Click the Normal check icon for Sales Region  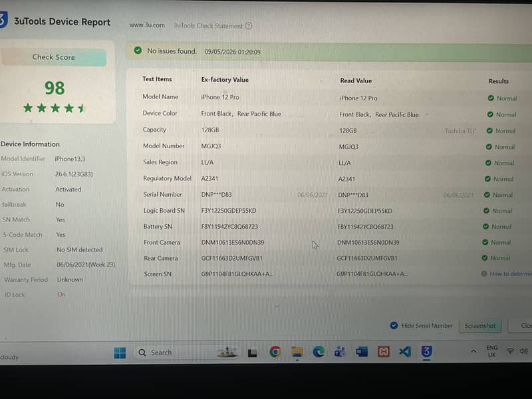488,163
